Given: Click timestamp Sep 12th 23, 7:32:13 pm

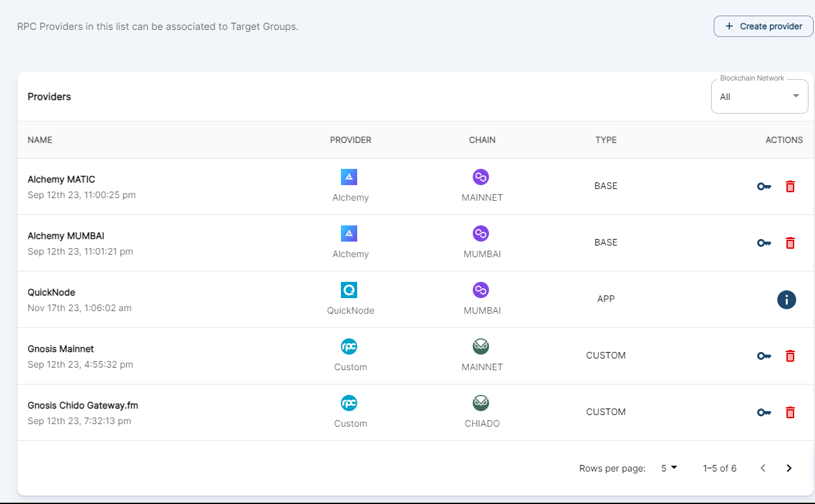Looking at the screenshot, I should (x=80, y=421).
